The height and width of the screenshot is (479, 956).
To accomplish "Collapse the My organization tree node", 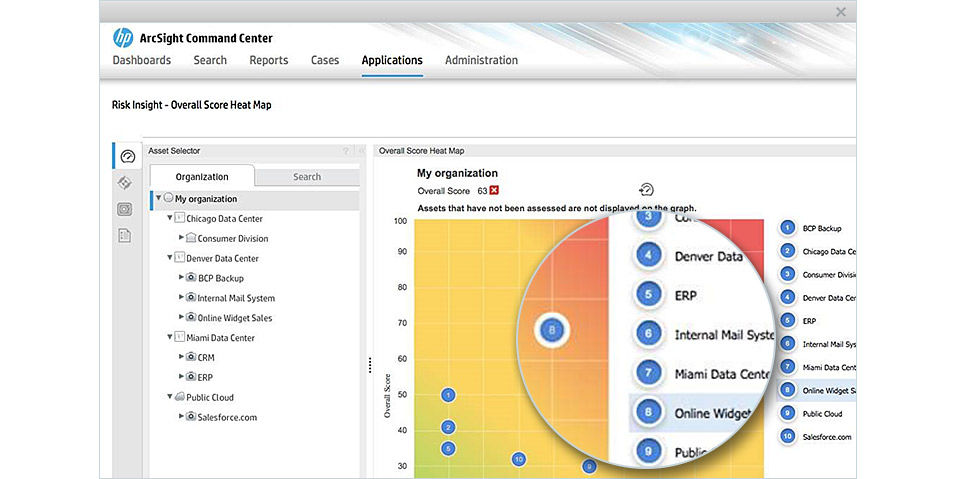I will pyautogui.click(x=158, y=198).
